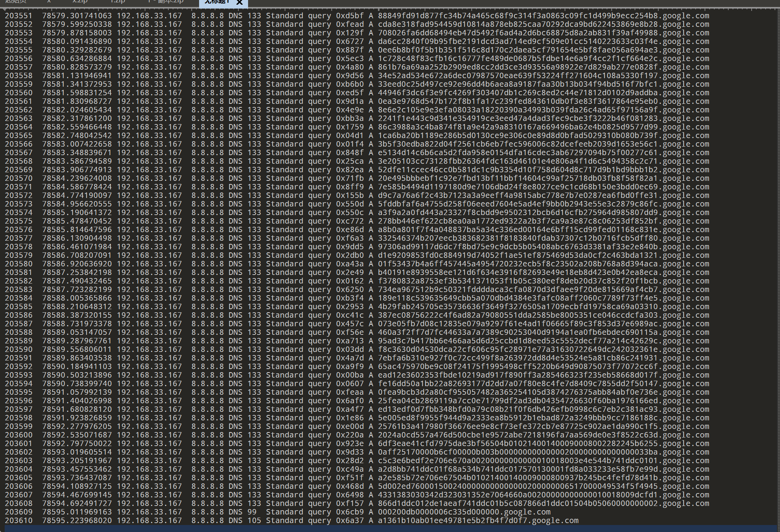Switch to the 起始页 start page tab
780x532 pixels.
point(16,2)
